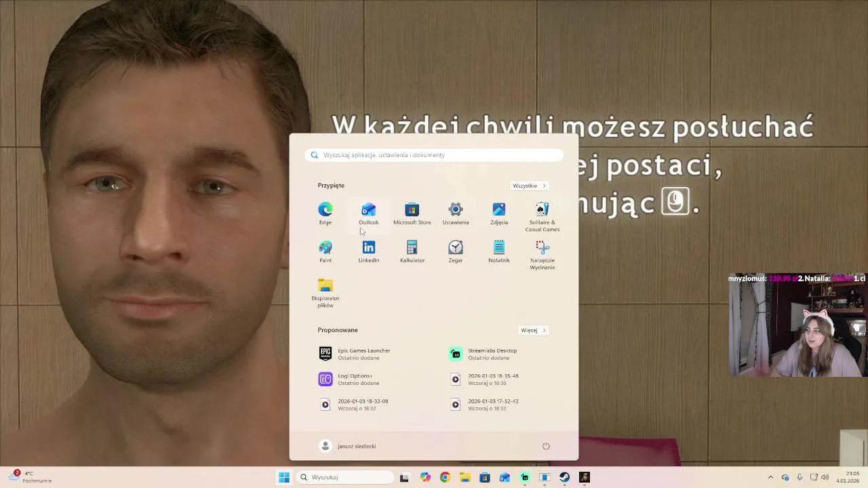Screen dimensions: 868x488
Task: Show all apps with Wszystkie button
Action: (530, 186)
